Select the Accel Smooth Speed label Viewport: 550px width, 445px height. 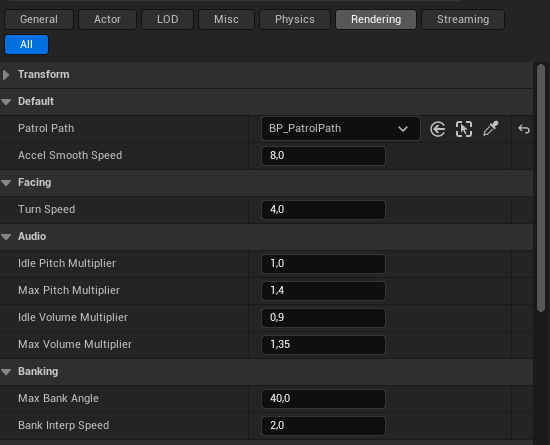70,155
